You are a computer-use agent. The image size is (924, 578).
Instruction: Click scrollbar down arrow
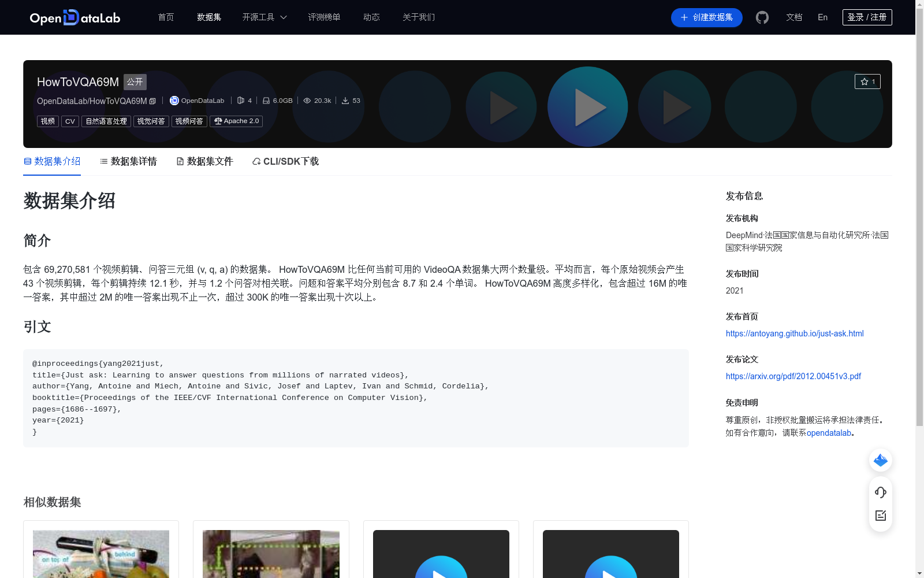point(919,573)
